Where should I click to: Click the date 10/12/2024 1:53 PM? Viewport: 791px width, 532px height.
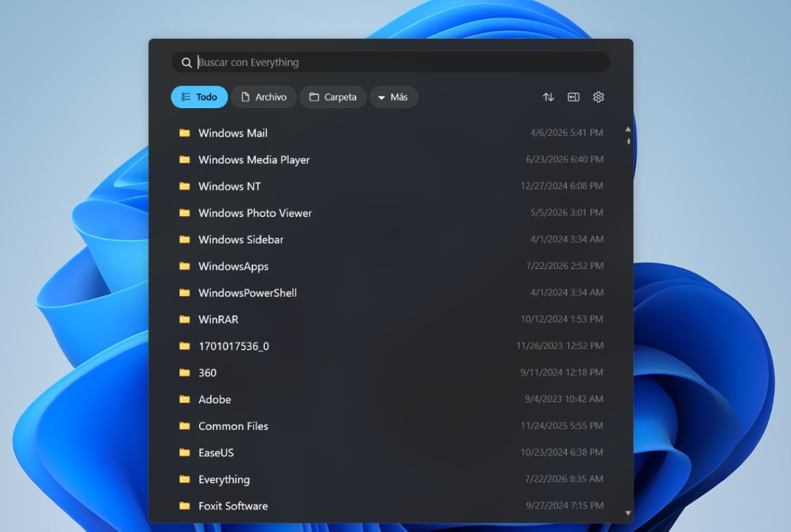[x=562, y=320]
